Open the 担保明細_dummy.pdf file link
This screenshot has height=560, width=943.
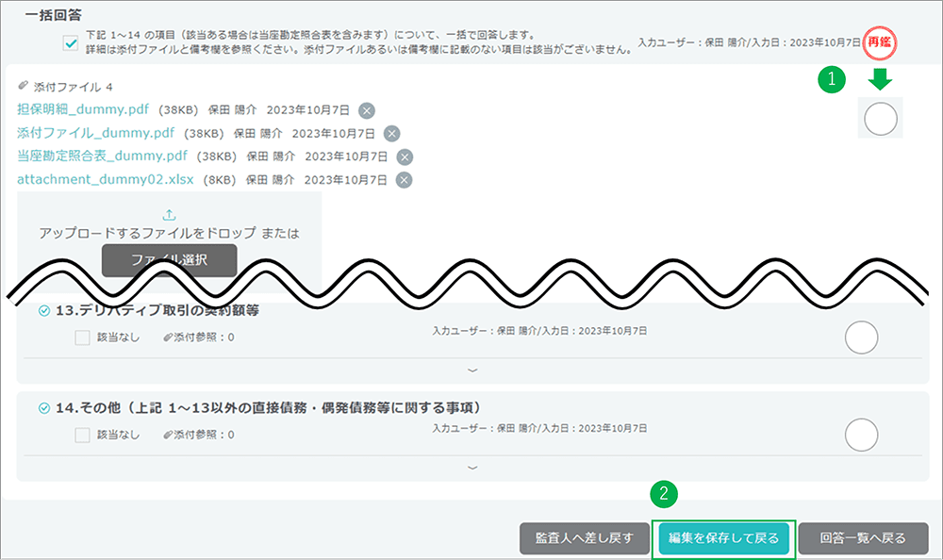[83, 109]
